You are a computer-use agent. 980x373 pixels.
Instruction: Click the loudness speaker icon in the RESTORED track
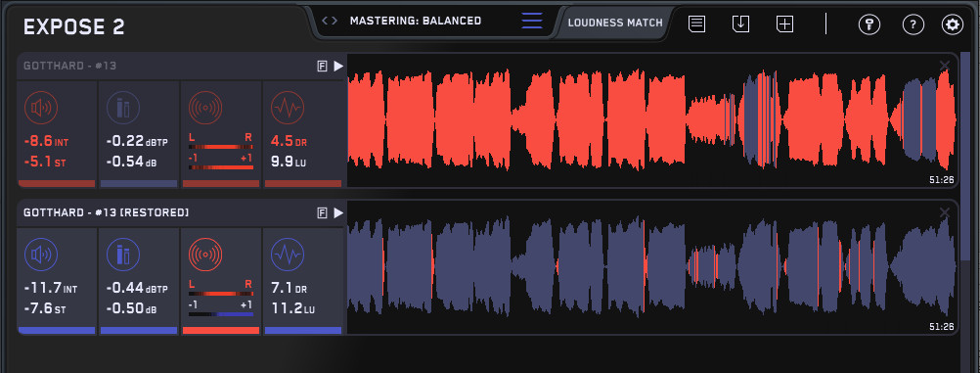coord(41,255)
